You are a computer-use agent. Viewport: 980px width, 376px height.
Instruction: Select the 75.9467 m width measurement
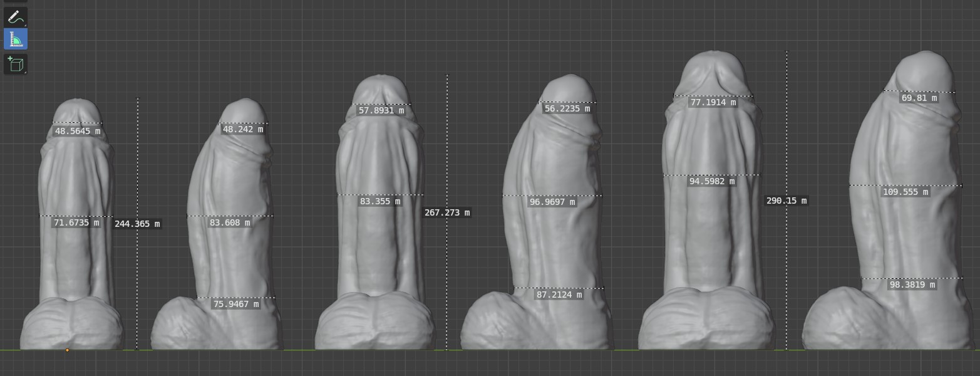[x=235, y=304]
